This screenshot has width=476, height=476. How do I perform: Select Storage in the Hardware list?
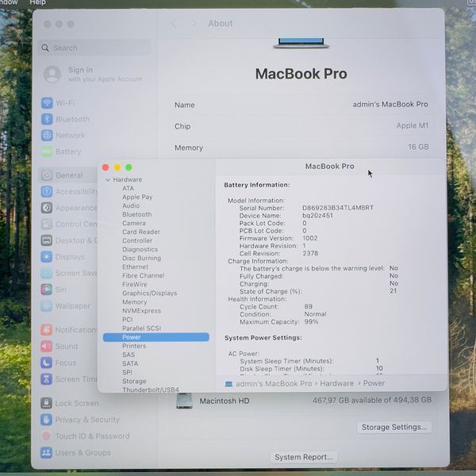134,381
